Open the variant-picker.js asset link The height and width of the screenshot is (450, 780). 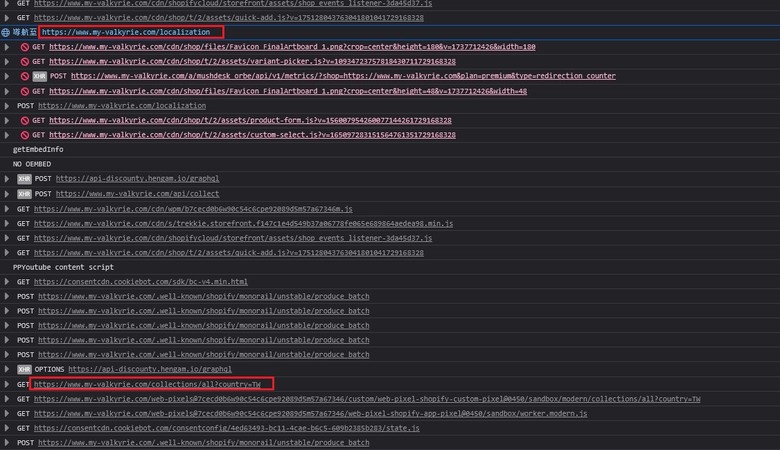(x=252, y=62)
